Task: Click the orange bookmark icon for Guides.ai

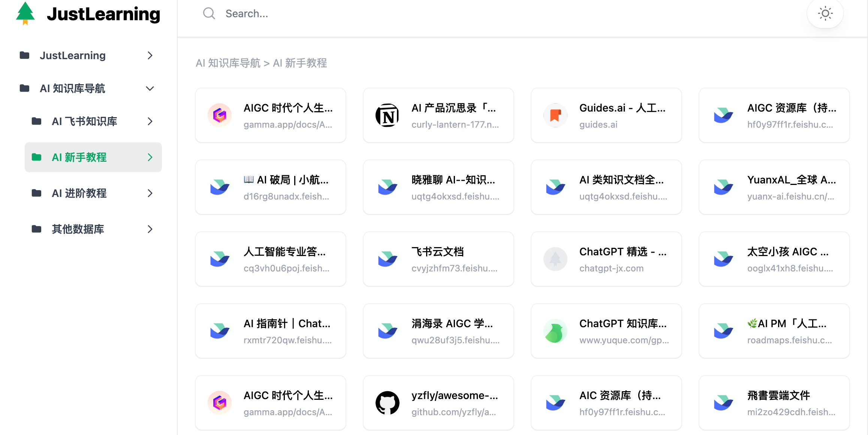Action: [x=555, y=115]
